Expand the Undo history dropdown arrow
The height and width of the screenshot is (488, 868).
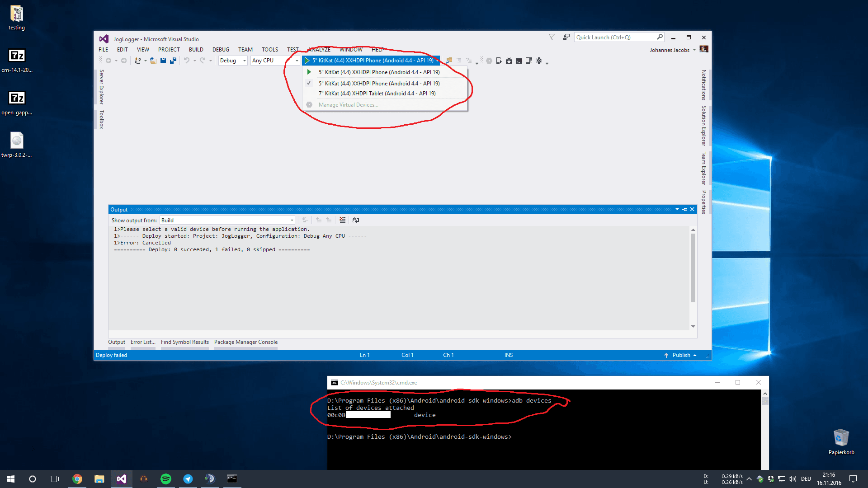pos(195,61)
